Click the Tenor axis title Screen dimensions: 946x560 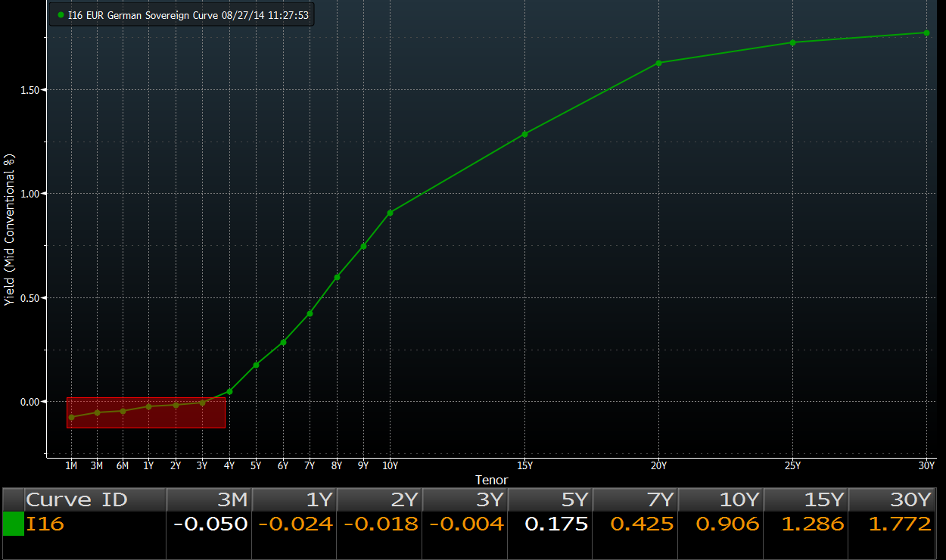[491, 480]
